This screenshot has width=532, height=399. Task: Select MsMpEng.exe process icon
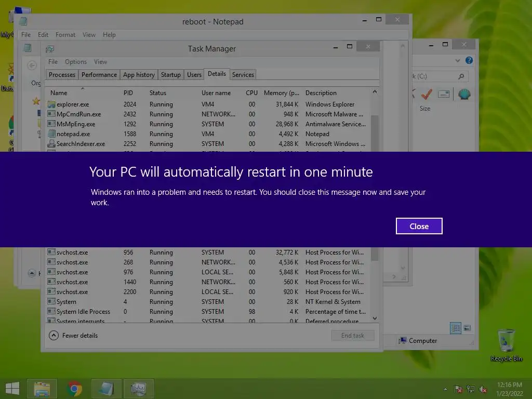(x=51, y=124)
